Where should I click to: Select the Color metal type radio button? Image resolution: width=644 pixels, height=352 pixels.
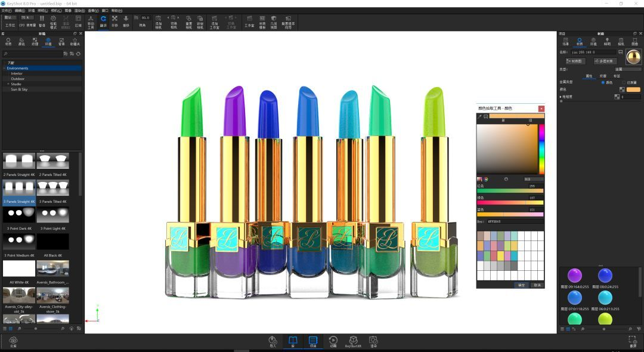pos(602,82)
